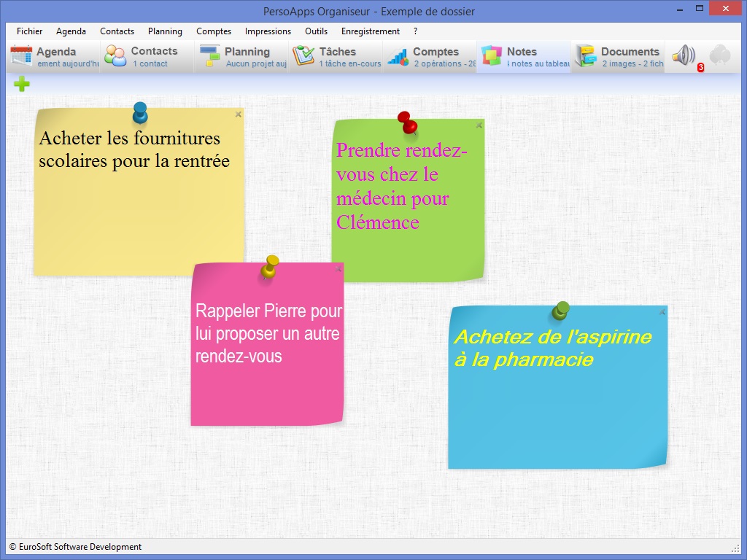
Task: Click the green pushpin on blue note
Action: click(561, 311)
